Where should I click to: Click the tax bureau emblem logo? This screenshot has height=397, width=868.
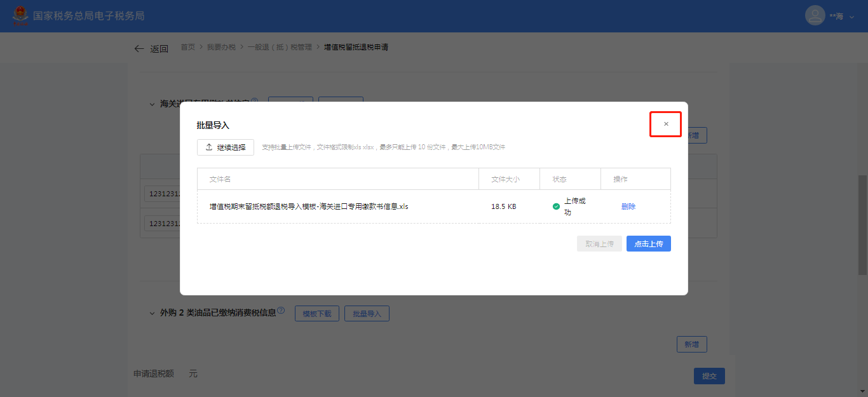[21, 16]
